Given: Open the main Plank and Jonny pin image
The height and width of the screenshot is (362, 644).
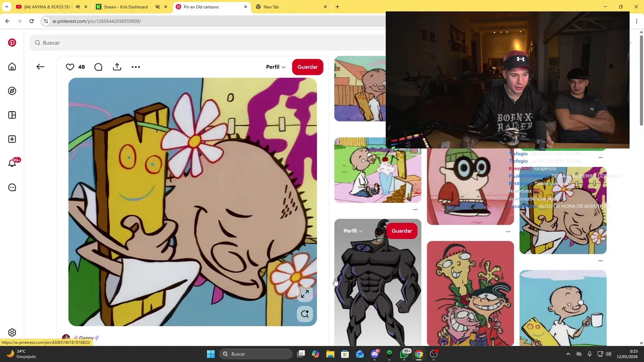Looking at the screenshot, I should [193, 202].
